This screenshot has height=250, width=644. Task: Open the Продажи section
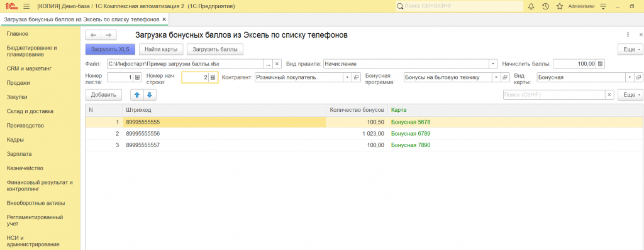click(18, 82)
